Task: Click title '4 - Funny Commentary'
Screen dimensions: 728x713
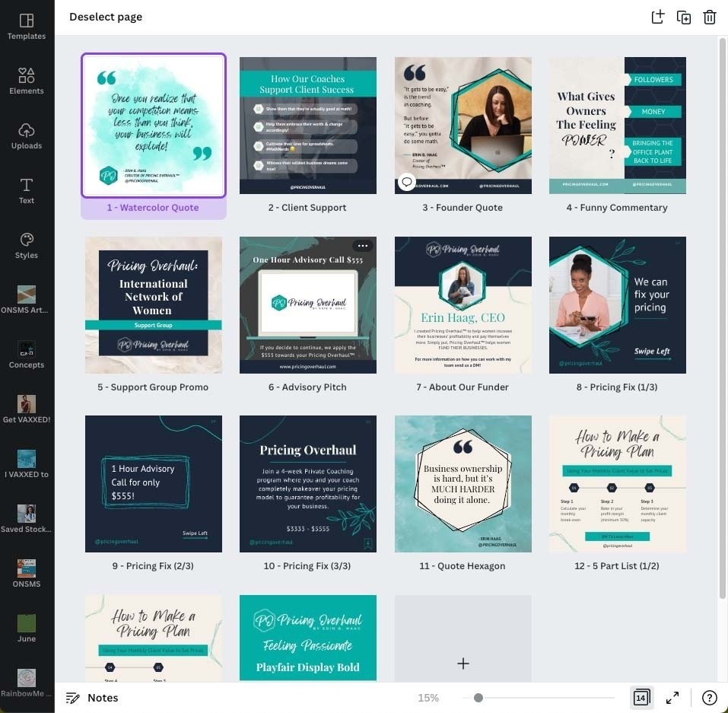Action: coord(617,208)
